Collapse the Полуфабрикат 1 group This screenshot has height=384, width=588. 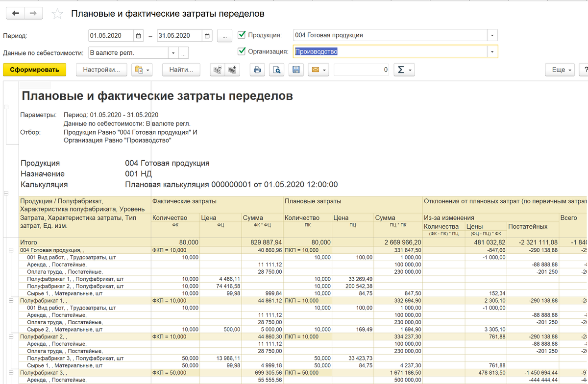11,301
